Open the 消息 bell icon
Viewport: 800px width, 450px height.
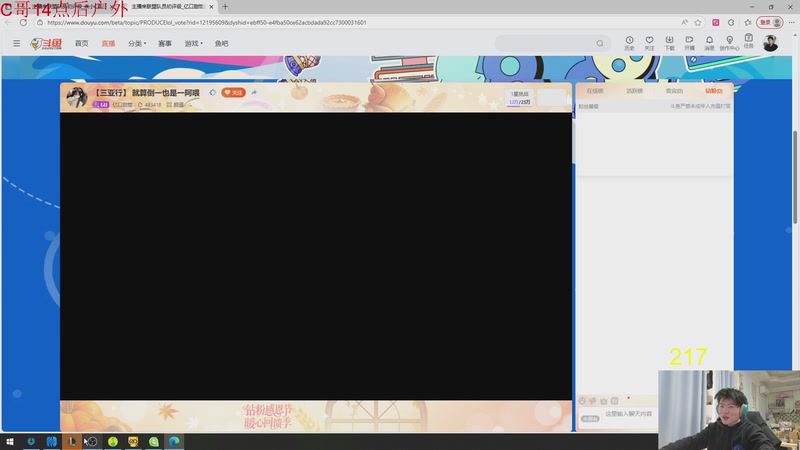point(709,43)
